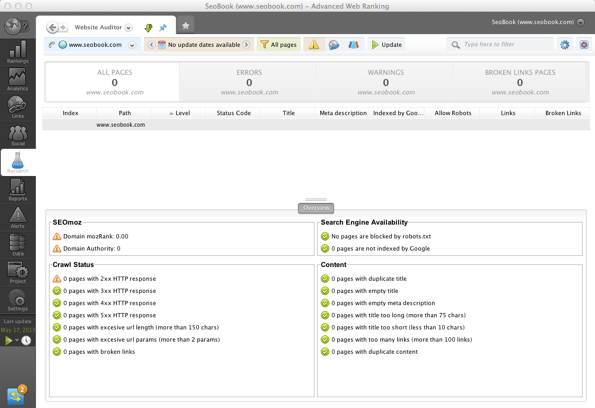
Task: Click the green download arrow icon in tab
Action: point(148,28)
